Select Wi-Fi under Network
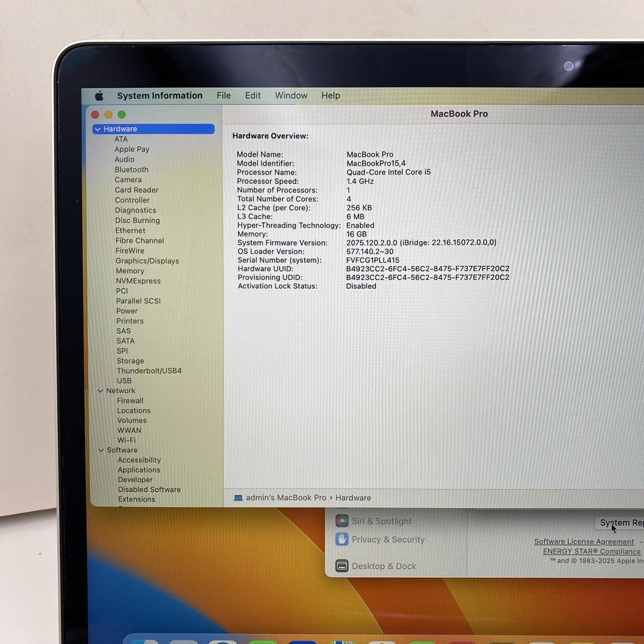Screen dimensions: 644x644 click(126, 440)
